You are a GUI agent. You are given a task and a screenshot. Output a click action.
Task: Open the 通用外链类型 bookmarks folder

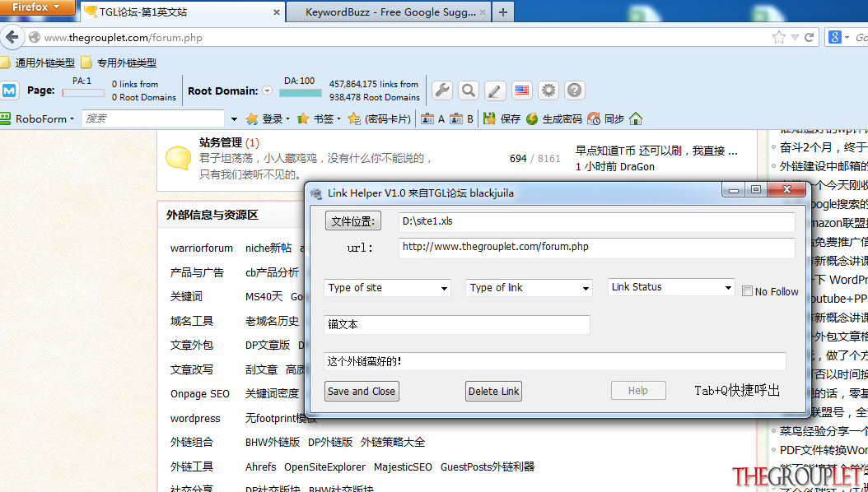[38, 63]
